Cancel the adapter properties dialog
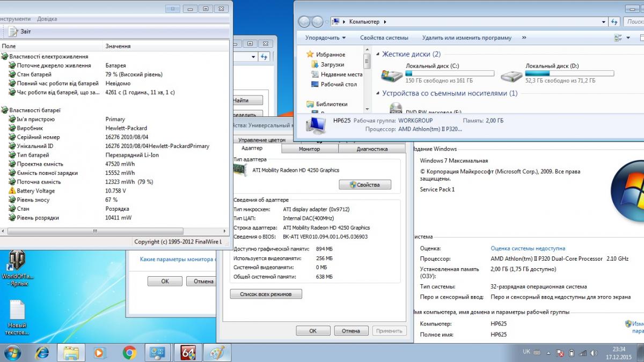The image size is (644, 362). 351,331
